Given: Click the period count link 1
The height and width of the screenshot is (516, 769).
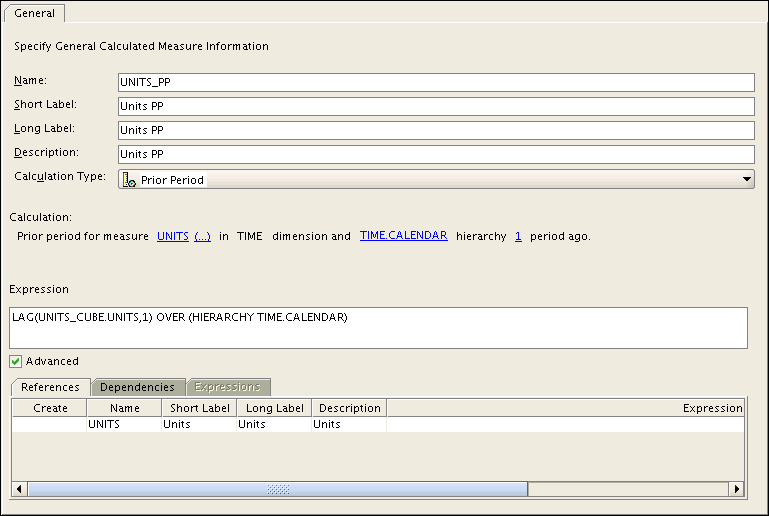Looking at the screenshot, I should click(x=518, y=236).
